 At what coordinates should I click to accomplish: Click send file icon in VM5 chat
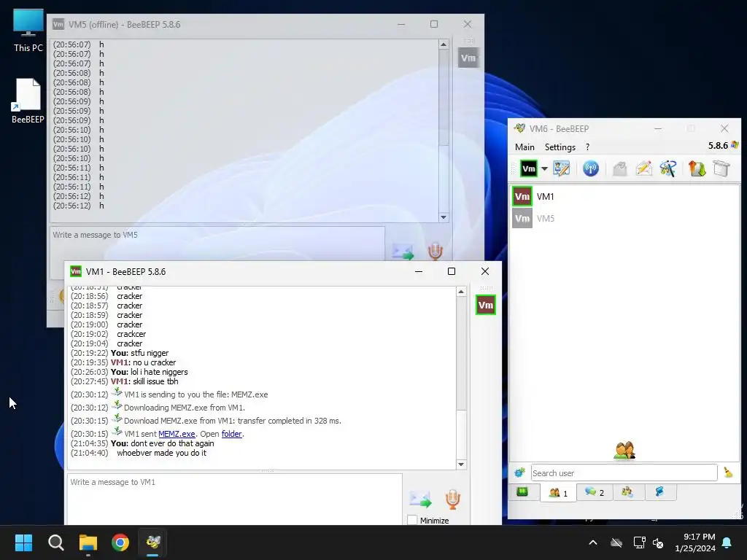(x=403, y=252)
